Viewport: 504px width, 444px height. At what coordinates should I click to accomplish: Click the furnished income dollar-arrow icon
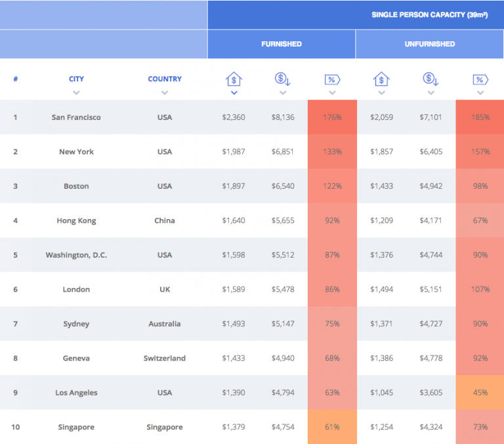point(283,79)
